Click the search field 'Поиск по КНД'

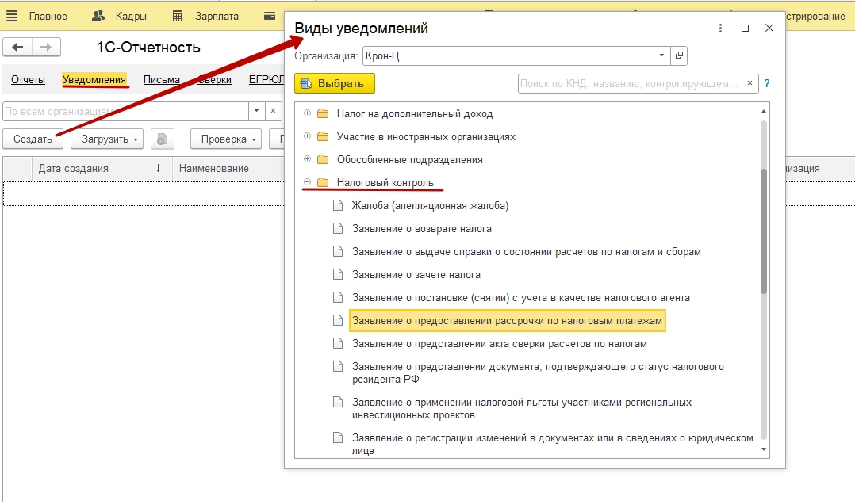tap(630, 83)
